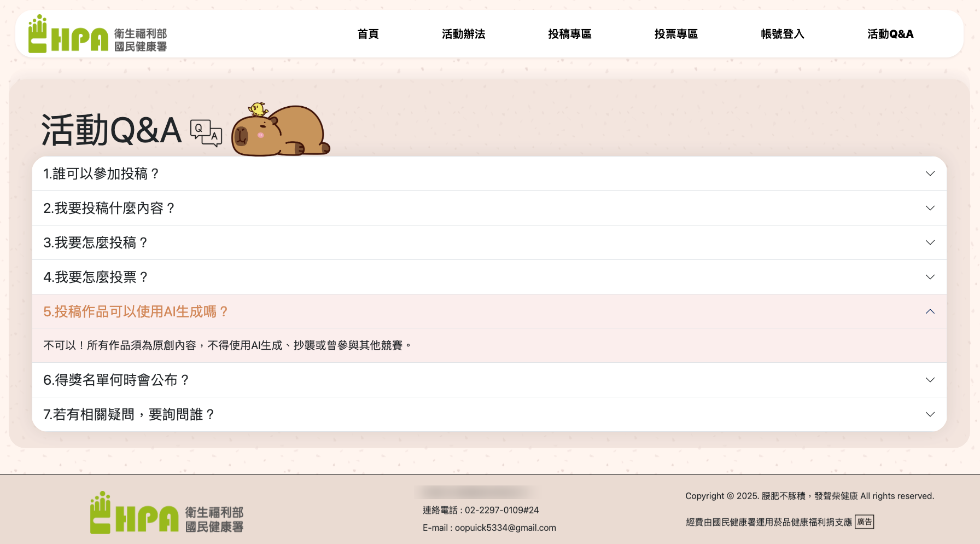Open question 6 得獎名單何時會公布

click(116, 380)
